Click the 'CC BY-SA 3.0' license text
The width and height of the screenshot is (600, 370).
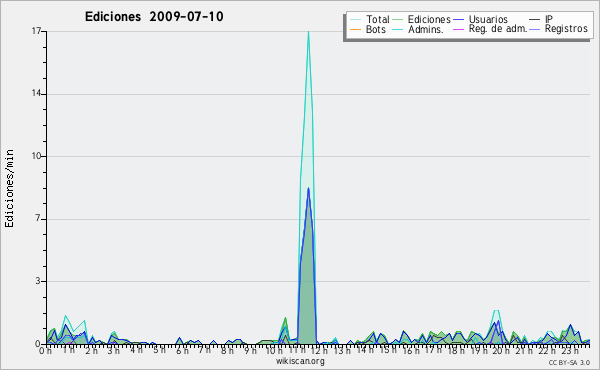point(569,362)
